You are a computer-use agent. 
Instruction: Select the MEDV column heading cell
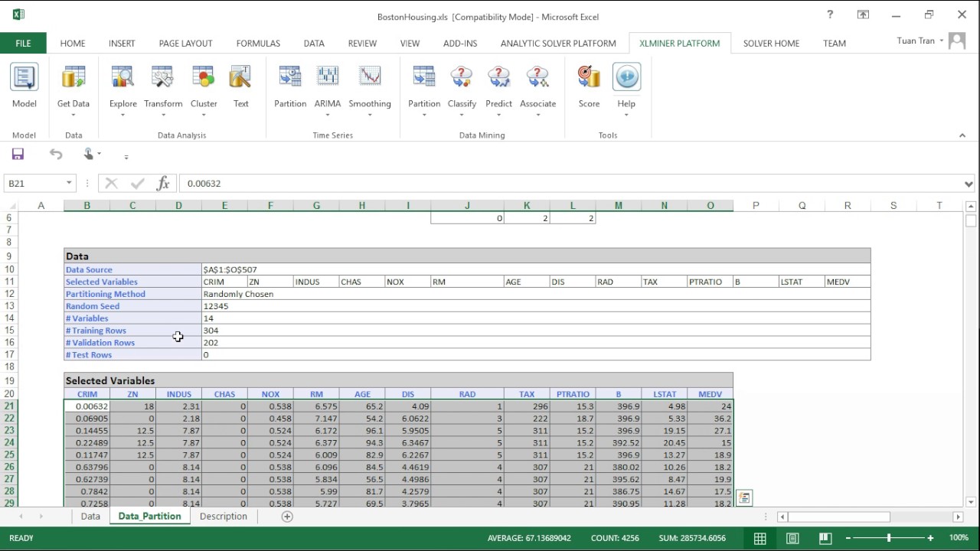tap(710, 394)
